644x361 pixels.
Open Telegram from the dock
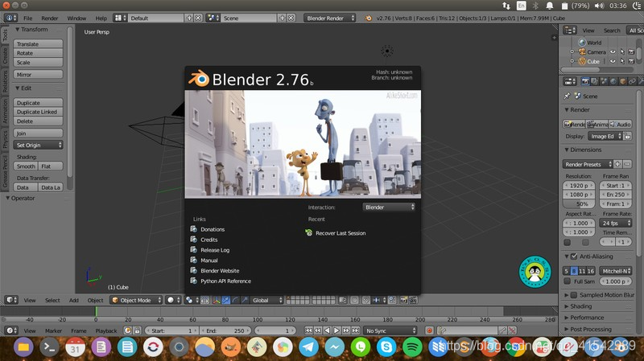(308, 347)
